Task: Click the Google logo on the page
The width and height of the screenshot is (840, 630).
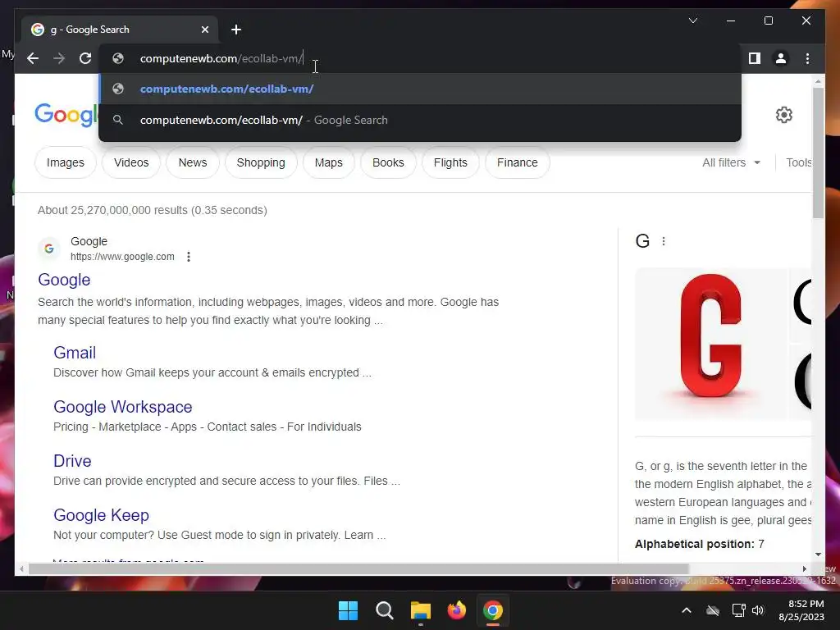Action: [x=66, y=115]
